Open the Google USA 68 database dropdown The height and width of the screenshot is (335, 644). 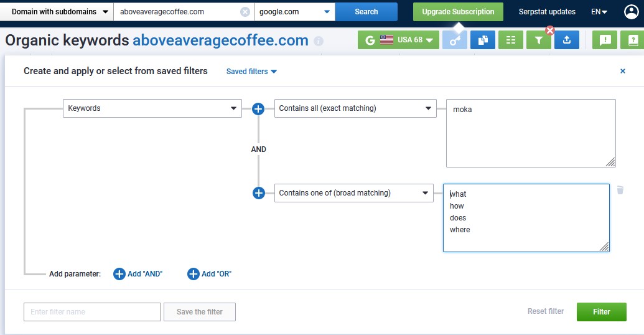pos(398,40)
